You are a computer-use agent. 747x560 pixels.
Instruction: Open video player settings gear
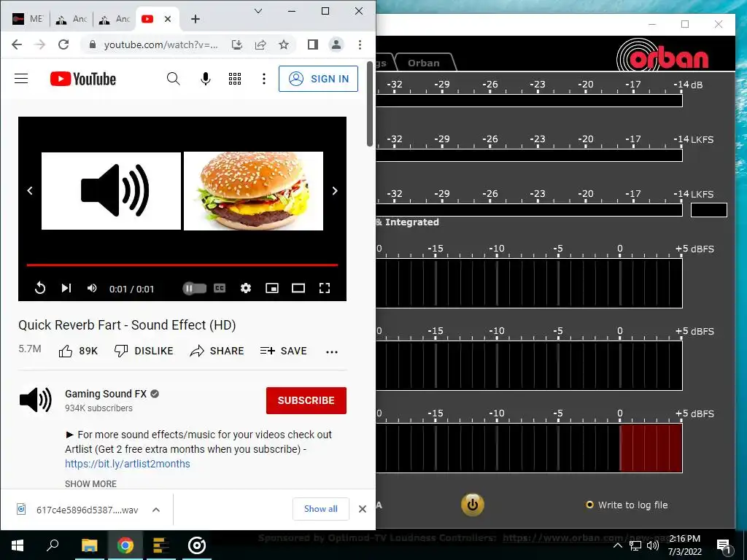pyautogui.click(x=246, y=288)
